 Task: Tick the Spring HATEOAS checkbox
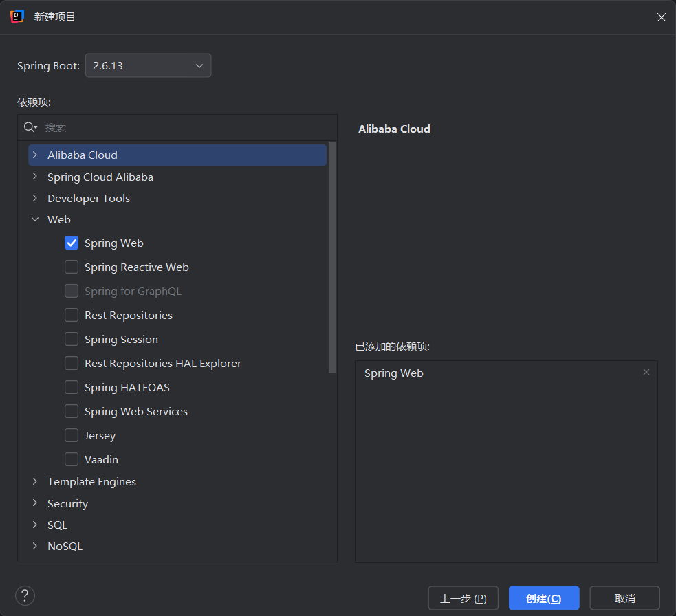click(x=72, y=388)
